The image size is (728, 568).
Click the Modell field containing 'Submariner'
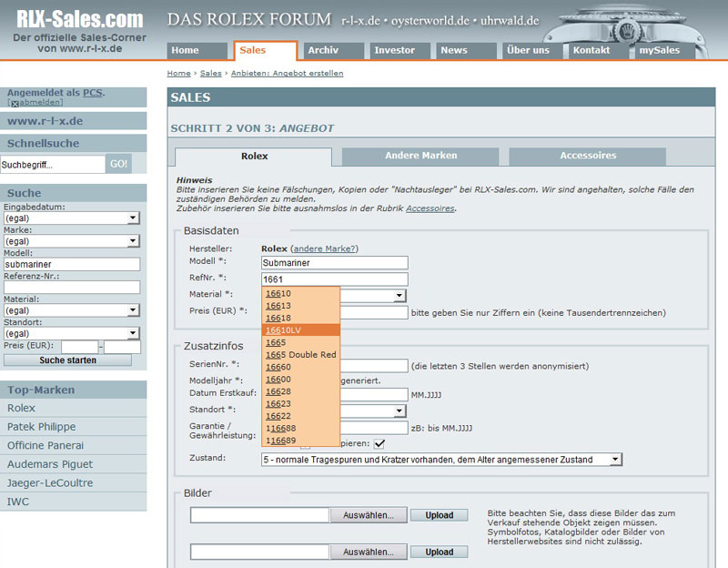[x=335, y=263]
